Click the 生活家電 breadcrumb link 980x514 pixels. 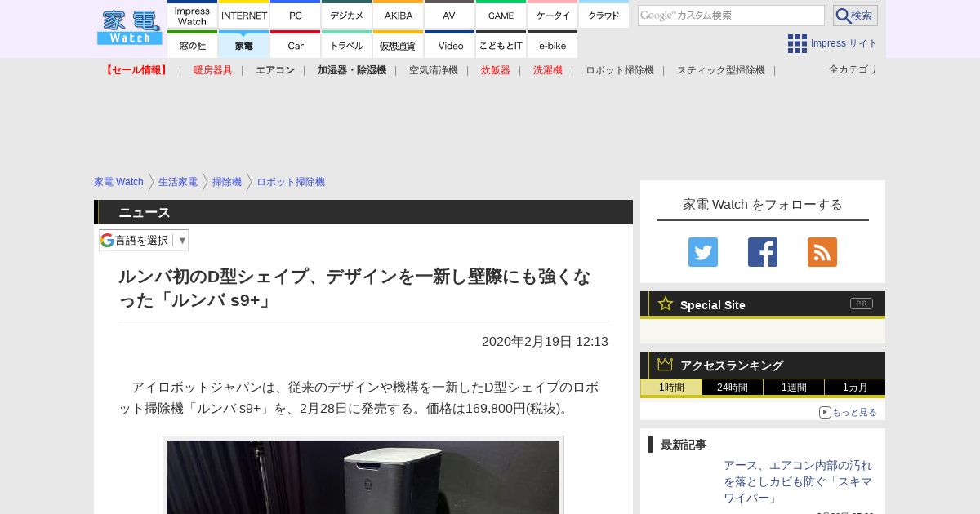click(178, 182)
